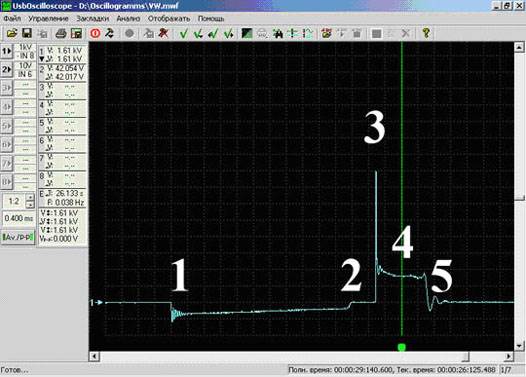This screenshot has height=377, width=526.
Task: Click the arrow run icon next to the red circle
Action: pos(110,33)
